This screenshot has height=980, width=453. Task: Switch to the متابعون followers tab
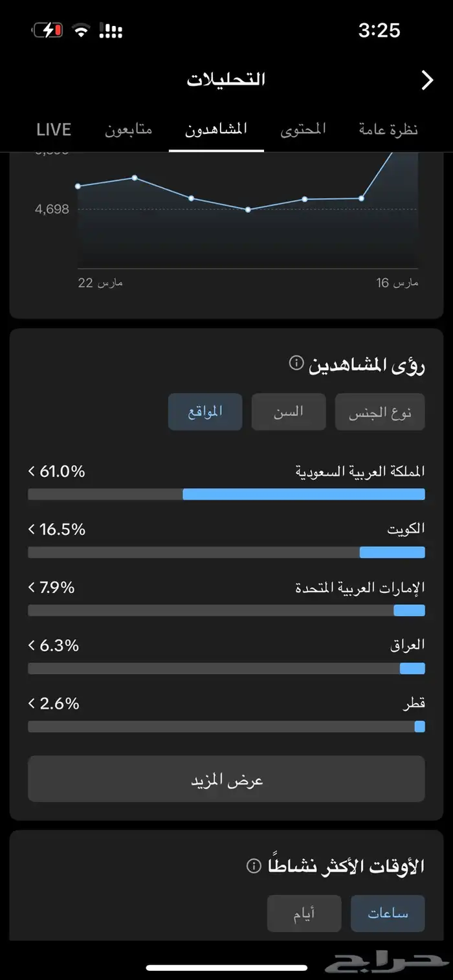pyautogui.click(x=129, y=129)
